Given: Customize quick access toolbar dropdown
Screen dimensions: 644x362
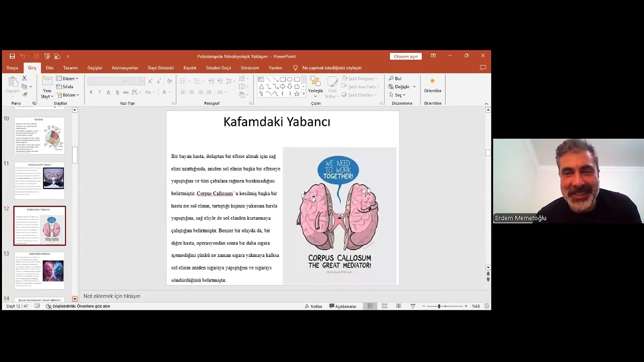Looking at the screenshot, I should pyautogui.click(x=68, y=56).
